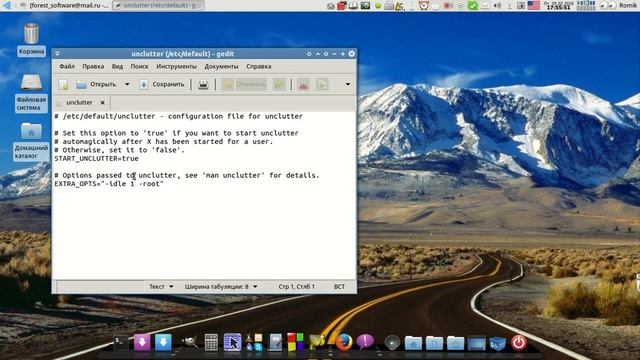Viewport: 640px width, 360px height.
Task: Click the colored squares dock icon
Action: 296,342
